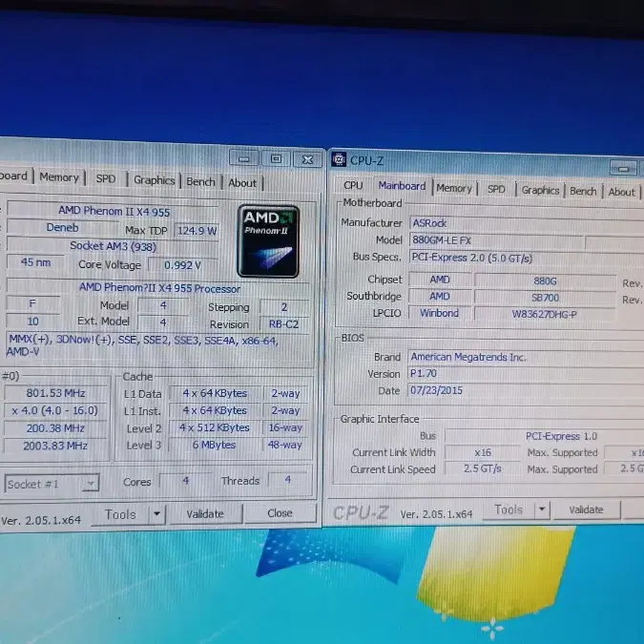Screen dimensions: 644x644
Task: Click the 45 nm technology value
Action: click(x=35, y=262)
